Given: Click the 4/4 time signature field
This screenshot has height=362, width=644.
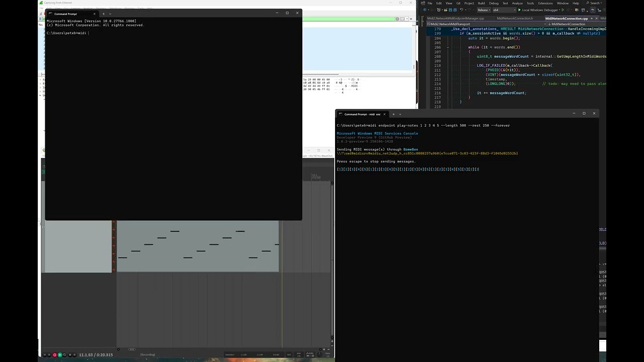Looking at the screenshot, I should pos(289,355).
